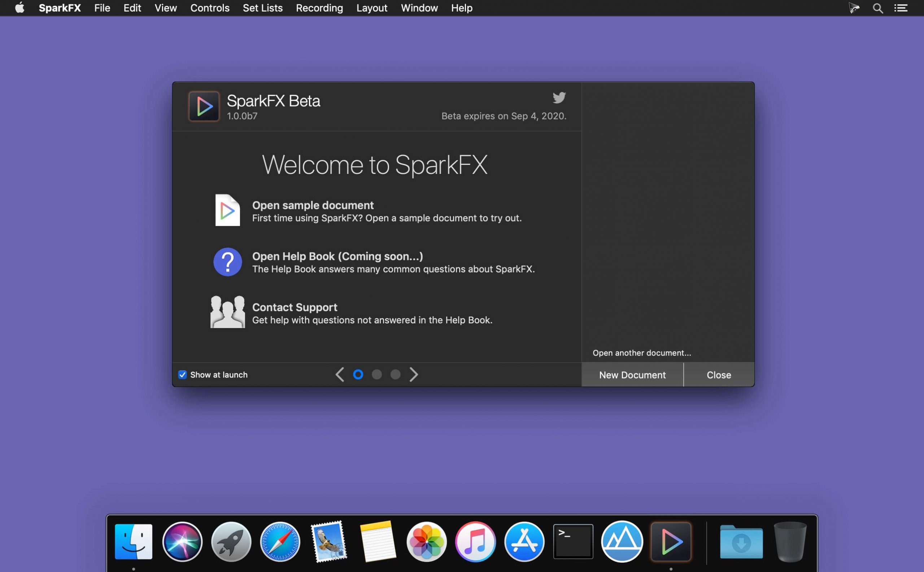Click the blue Help Book question mark
This screenshot has height=572, width=924.
(x=227, y=262)
